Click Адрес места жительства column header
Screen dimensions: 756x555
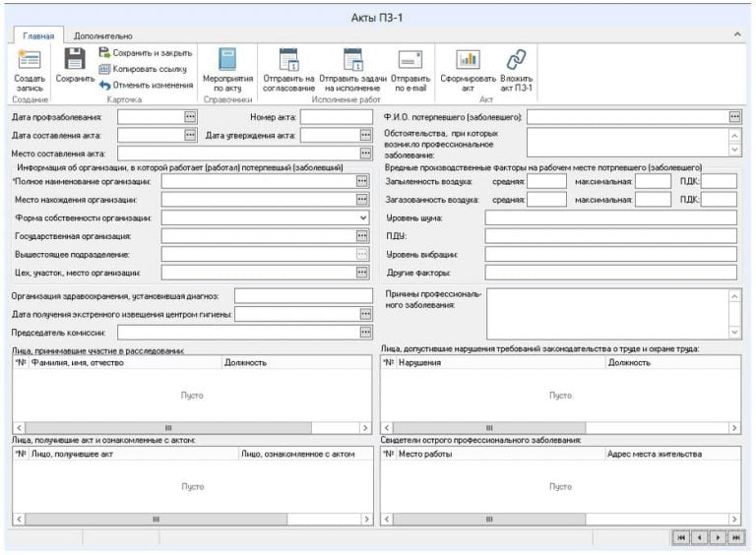(673, 454)
